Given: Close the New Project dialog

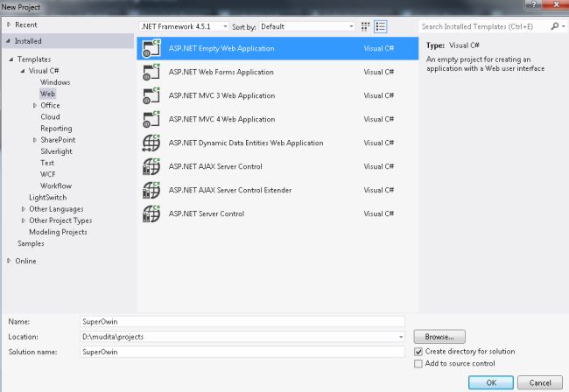Looking at the screenshot, I should tap(556, 4).
